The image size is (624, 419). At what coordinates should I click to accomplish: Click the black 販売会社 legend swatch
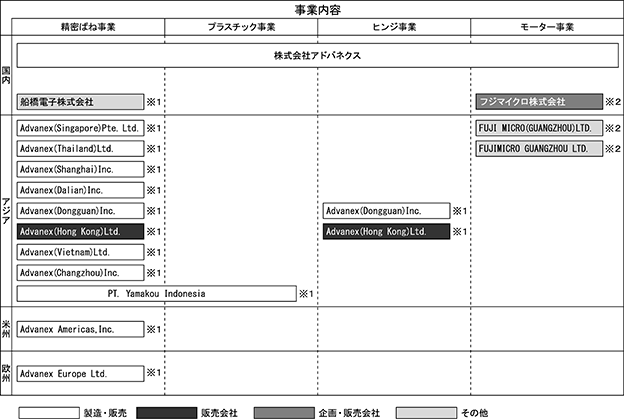166,413
